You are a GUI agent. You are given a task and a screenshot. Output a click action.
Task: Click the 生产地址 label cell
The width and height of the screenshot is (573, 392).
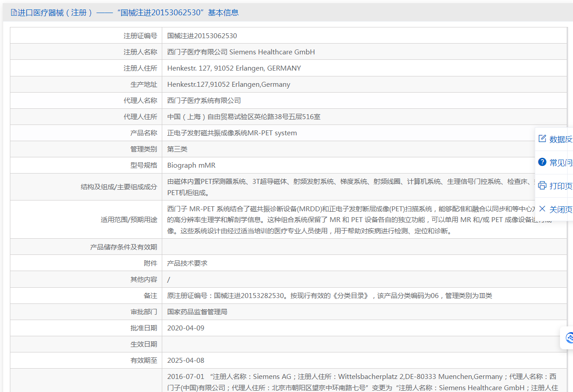(86, 84)
